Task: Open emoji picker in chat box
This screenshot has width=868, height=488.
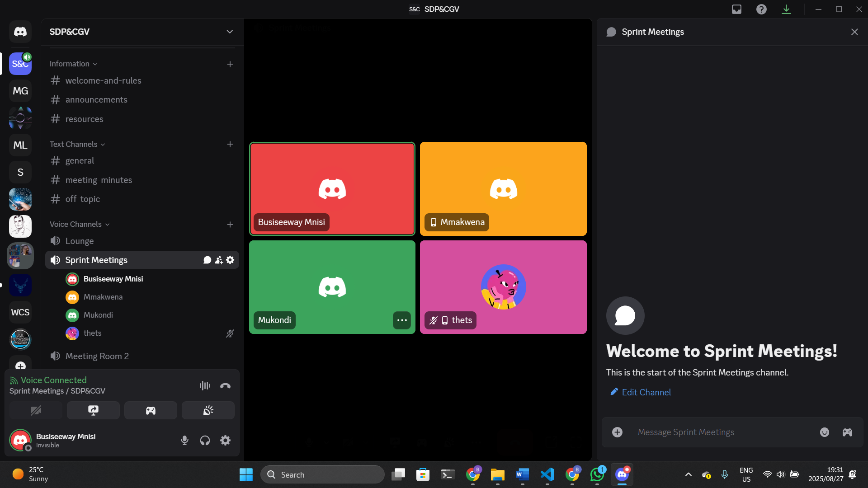Action: point(825,432)
